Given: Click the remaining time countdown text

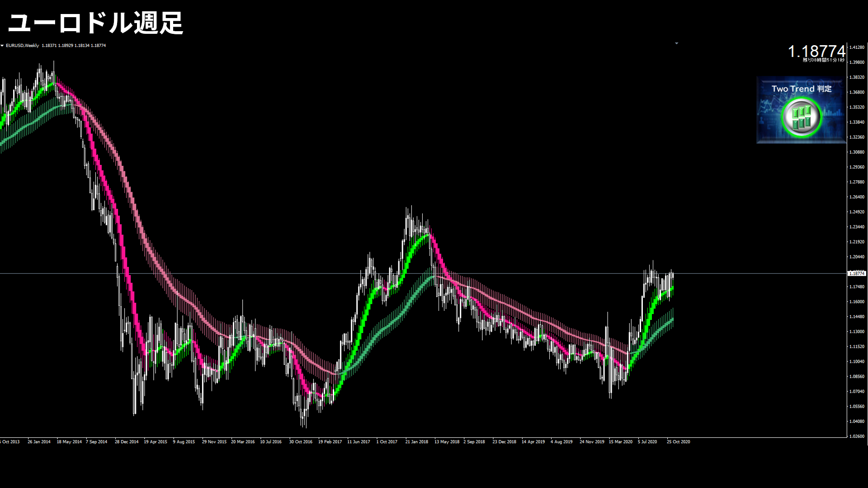Looking at the screenshot, I should point(823,60).
